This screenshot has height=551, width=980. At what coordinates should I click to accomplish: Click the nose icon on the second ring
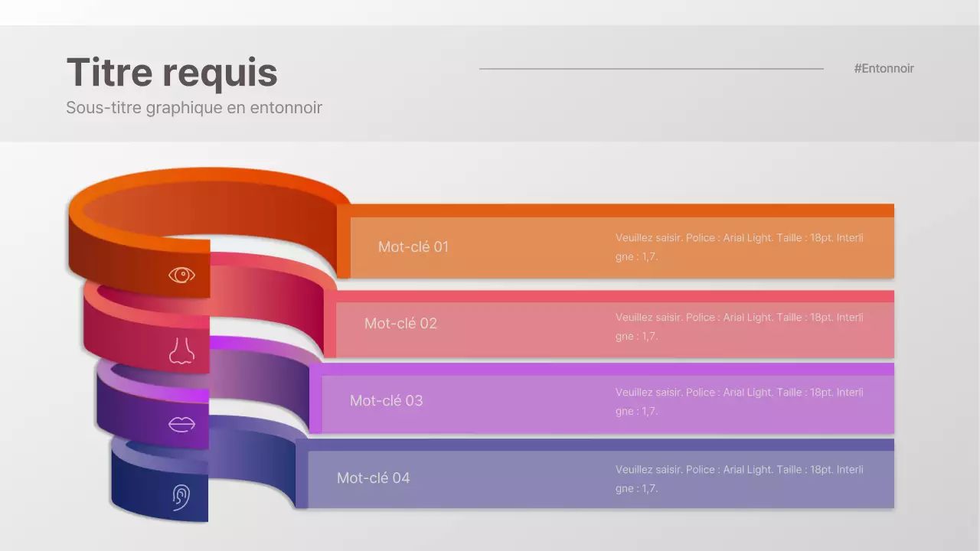[x=181, y=350]
